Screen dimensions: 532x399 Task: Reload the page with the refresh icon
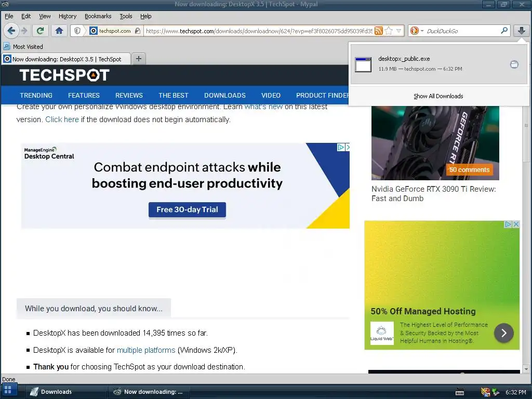[x=40, y=31]
